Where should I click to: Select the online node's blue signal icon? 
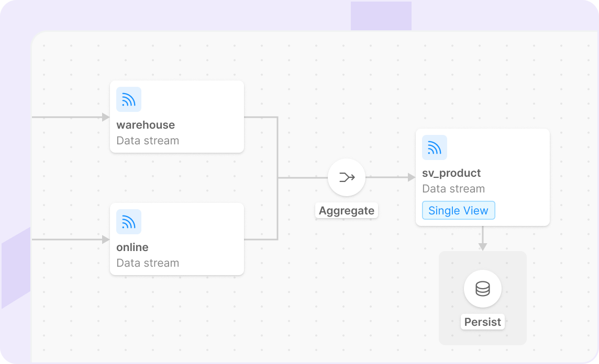128,222
